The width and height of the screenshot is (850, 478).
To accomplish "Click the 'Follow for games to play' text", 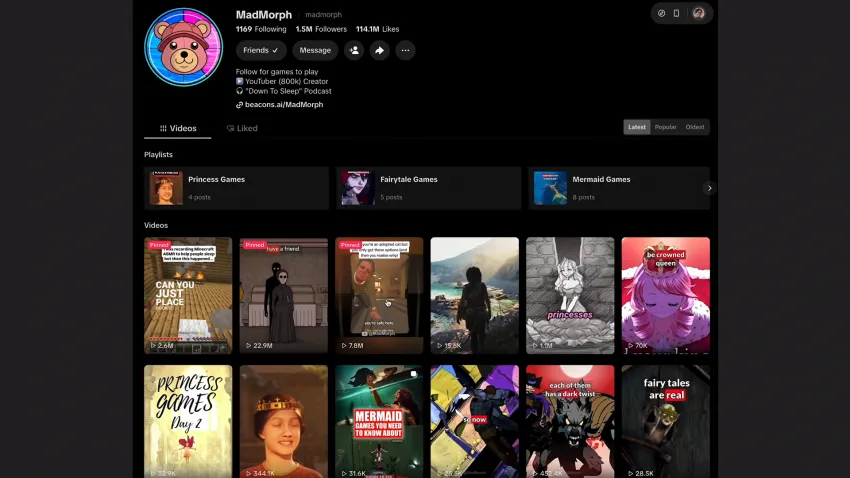I will [277, 72].
